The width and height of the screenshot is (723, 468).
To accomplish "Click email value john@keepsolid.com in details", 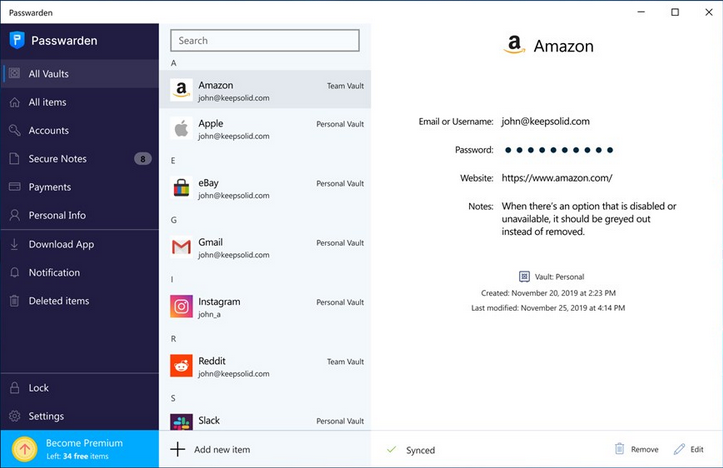I will click(x=545, y=121).
